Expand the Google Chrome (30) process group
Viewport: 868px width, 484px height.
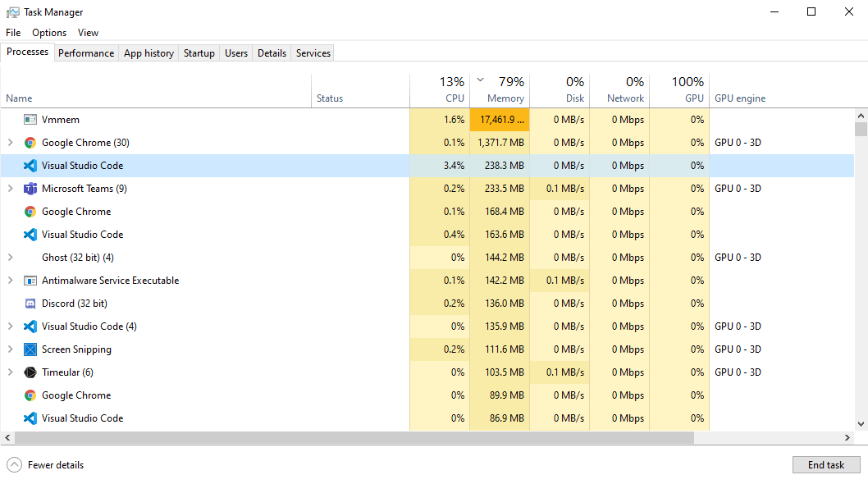click(x=10, y=142)
